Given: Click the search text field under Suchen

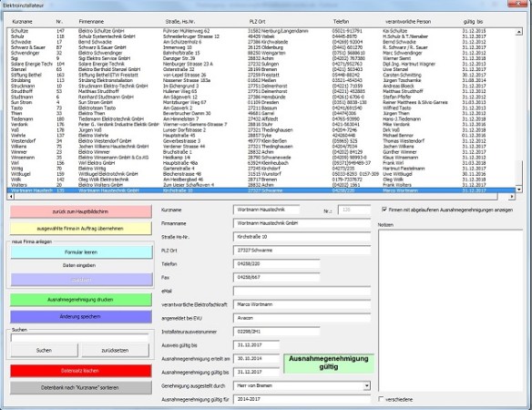Looking at the screenshot, I should [80, 338].
